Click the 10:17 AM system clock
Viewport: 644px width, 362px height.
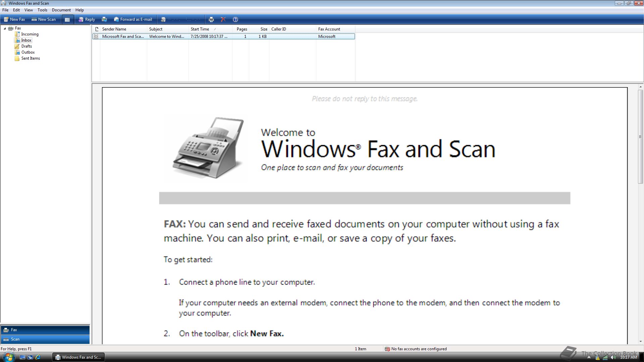[628, 357]
